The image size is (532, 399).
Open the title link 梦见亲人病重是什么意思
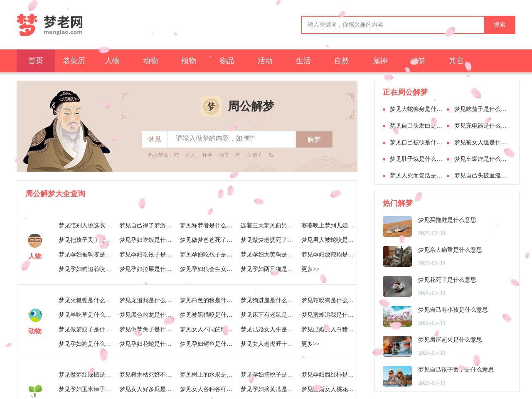coord(450,250)
